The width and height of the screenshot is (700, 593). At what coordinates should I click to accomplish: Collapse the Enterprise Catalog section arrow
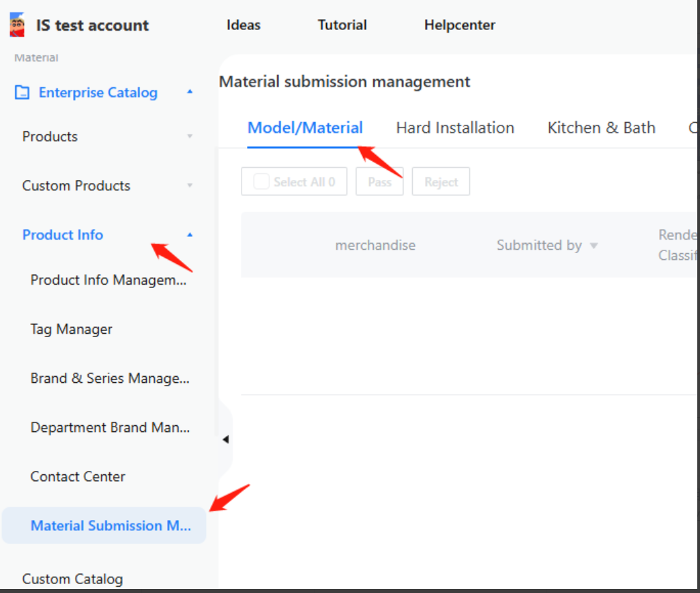(190, 92)
